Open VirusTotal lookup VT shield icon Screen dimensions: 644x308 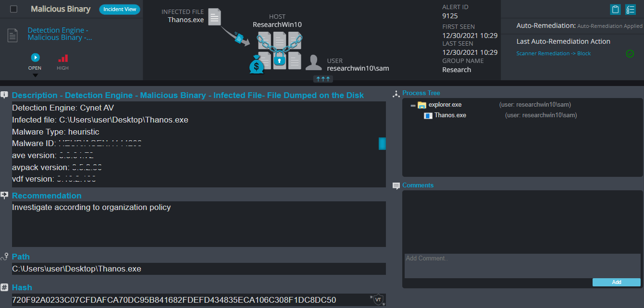click(x=378, y=300)
